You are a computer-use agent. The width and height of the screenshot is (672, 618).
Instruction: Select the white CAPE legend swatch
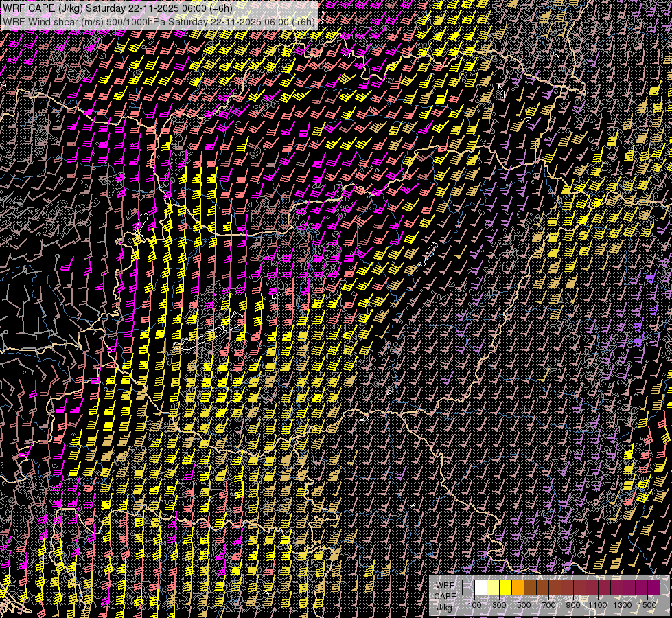point(481,587)
